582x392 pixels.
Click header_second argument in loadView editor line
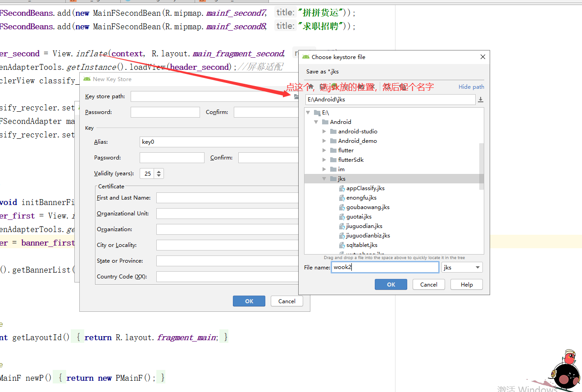(200, 67)
